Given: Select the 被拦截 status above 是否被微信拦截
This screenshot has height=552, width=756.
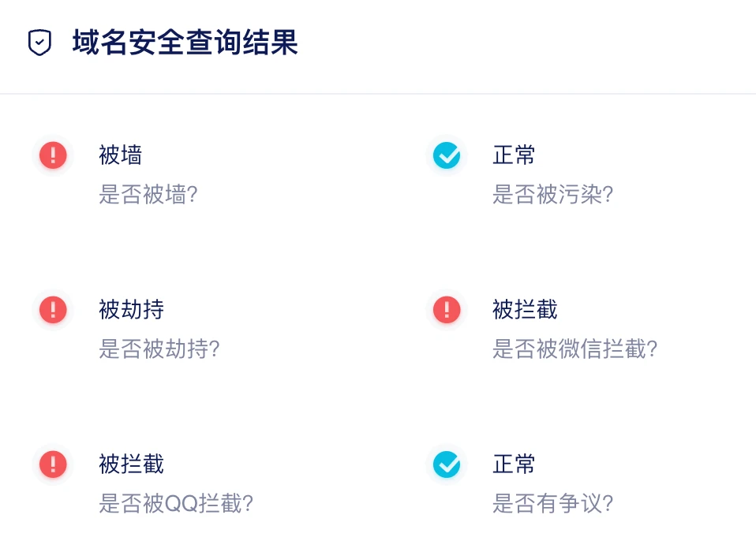Looking at the screenshot, I should point(525,309).
